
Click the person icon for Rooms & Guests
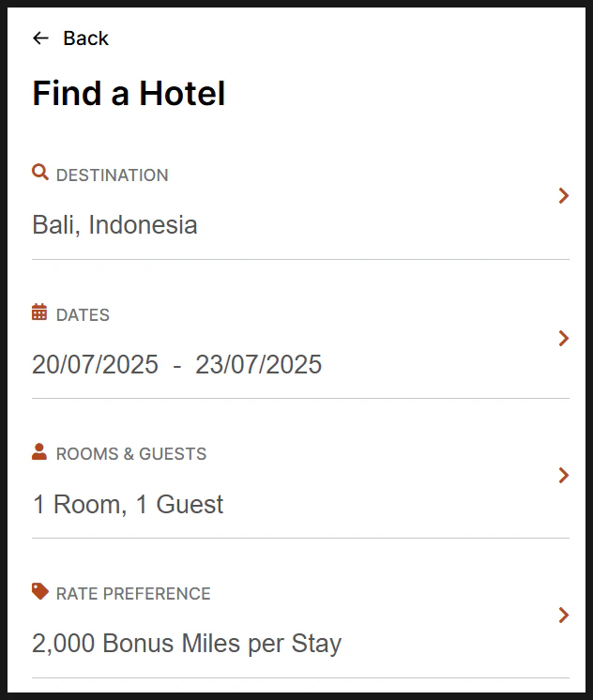[x=39, y=451]
